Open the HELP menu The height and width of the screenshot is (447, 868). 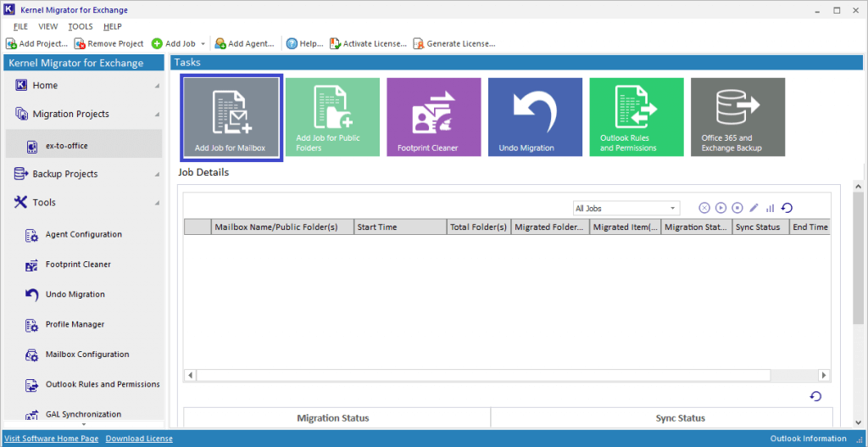click(113, 26)
